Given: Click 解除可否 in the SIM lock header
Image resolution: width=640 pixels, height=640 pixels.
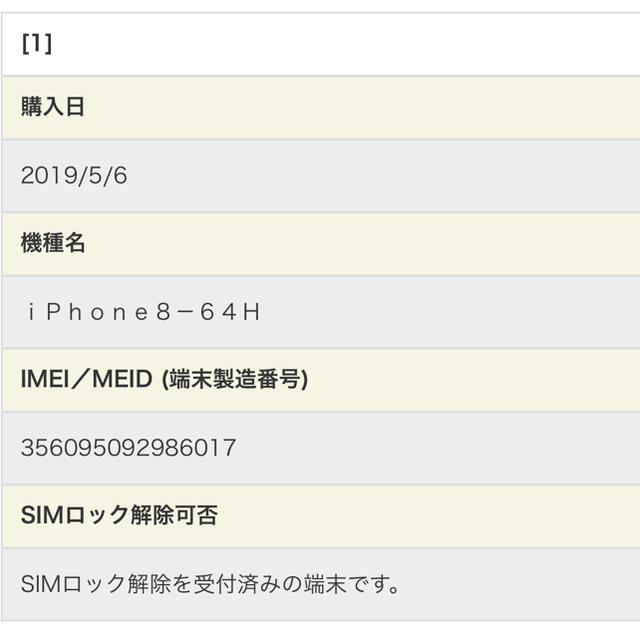Looking at the screenshot, I should coord(174,515).
